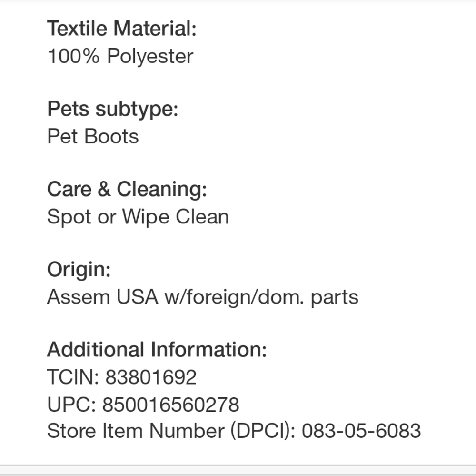Click the Spot or Wipe Clean text
The image size is (476, 476).
click(x=138, y=217)
